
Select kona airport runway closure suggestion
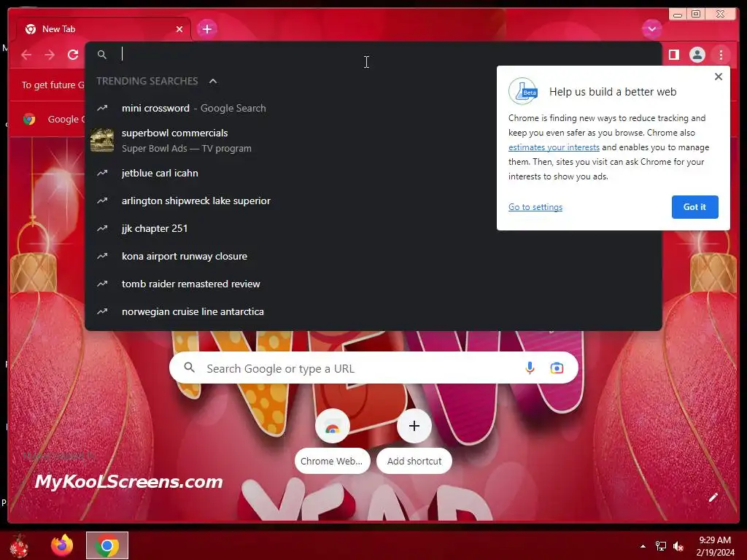(373, 256)
